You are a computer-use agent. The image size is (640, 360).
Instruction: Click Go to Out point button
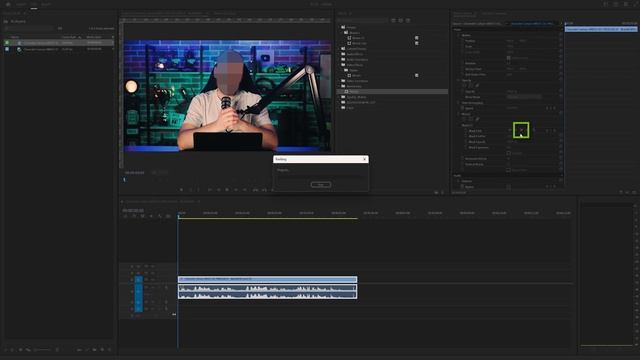coord(244,190)
